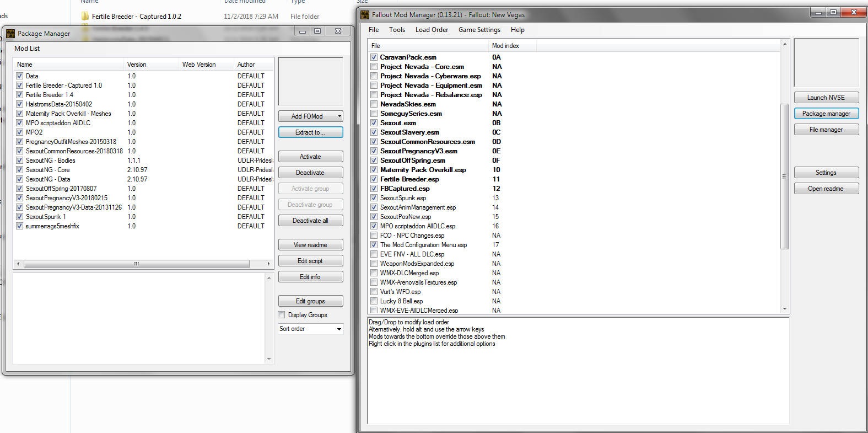The height and width of the screenshot is (433, 868).
Task: Open the Game Settings menu
Action: pos(479,30)
